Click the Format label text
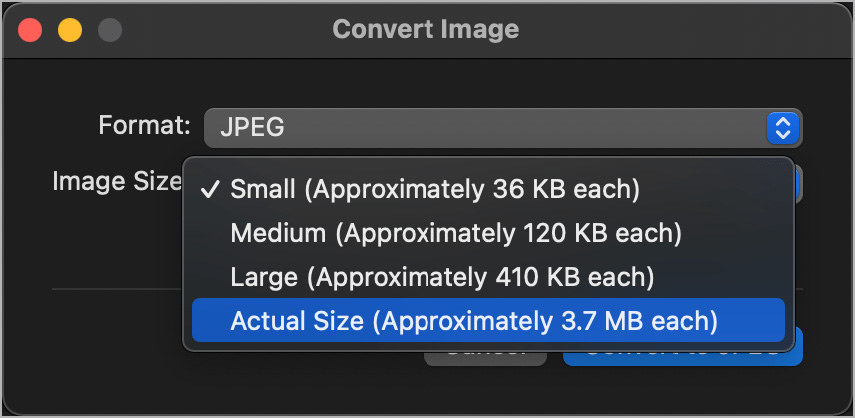The image size is (855, 418). point(144,126)
